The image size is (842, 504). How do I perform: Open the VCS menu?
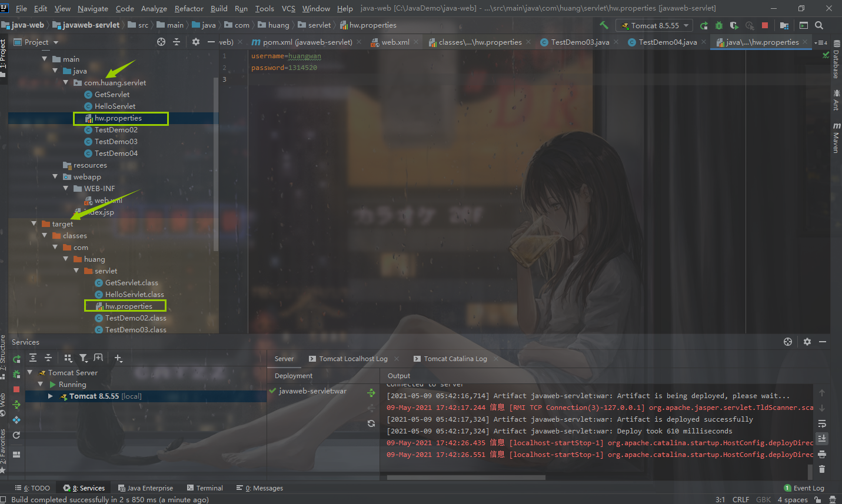click(x=288, y=8)
